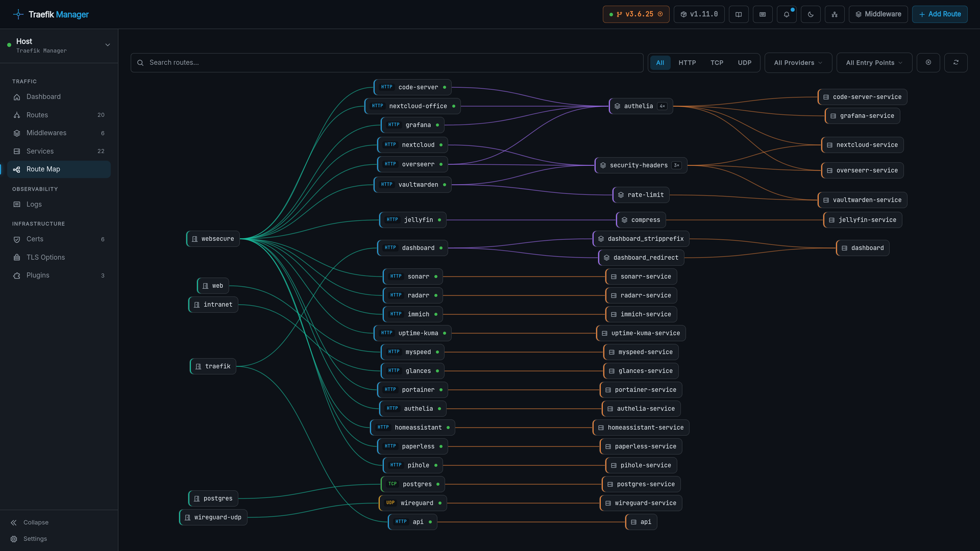The image size is (980, 551).
Task: Select the dashboard_stripprefix middleware node
Action: [x=641, y=239]
